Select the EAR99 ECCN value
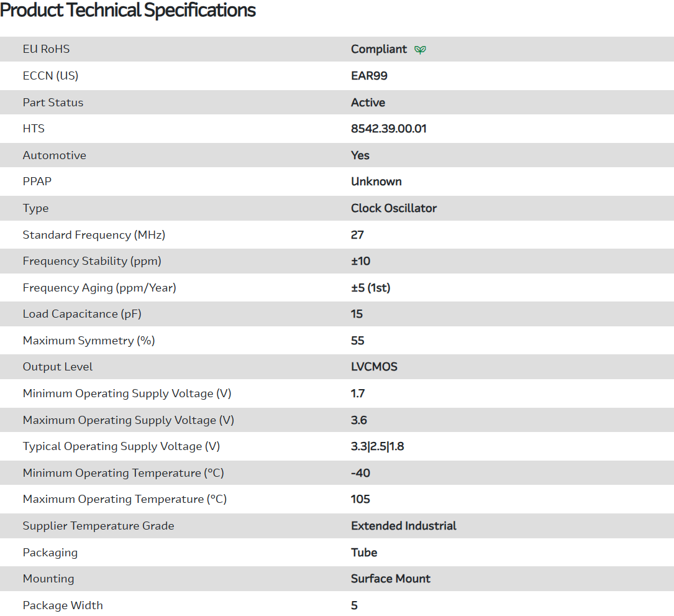This screenshot has height=616, width=674. pyautogui.click(x=369, y=76)
